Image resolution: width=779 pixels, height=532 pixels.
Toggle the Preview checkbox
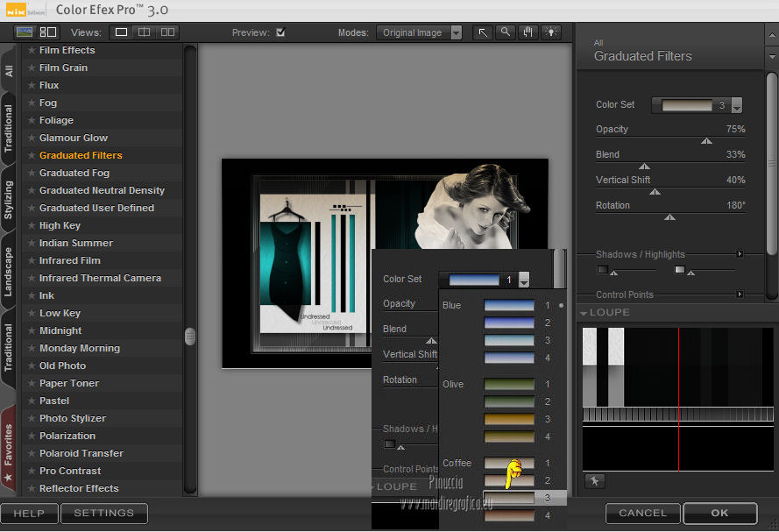pos(280,32)
